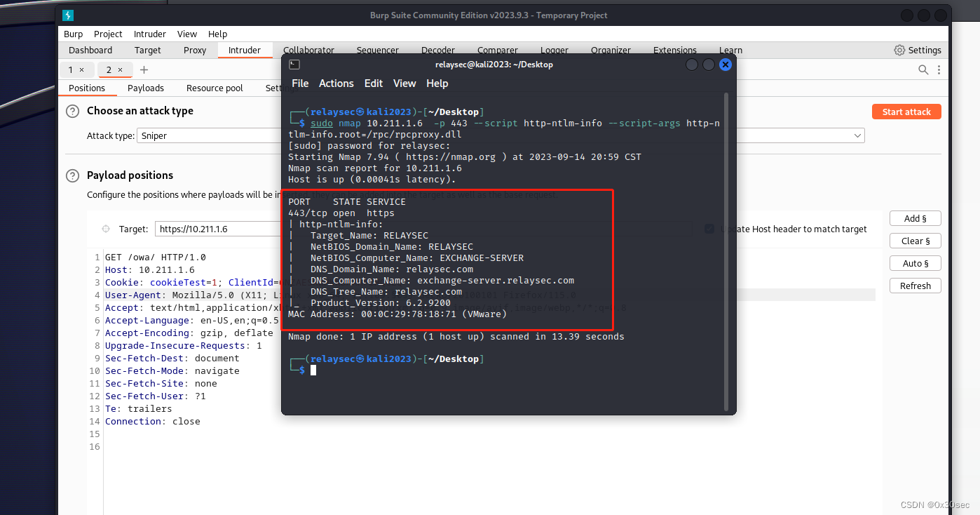980x515 pixels.
Task: Click the target crosshair icon beside Target
Action: pos(106,229)
